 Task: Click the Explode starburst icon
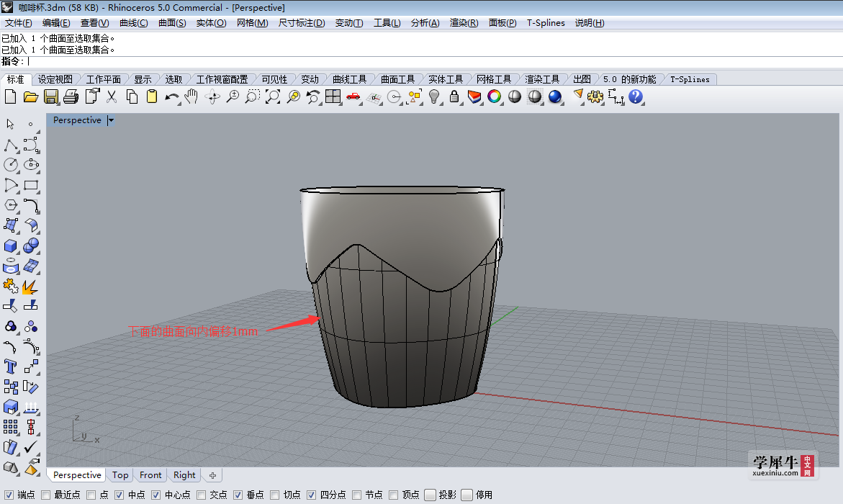coord(30,287)
